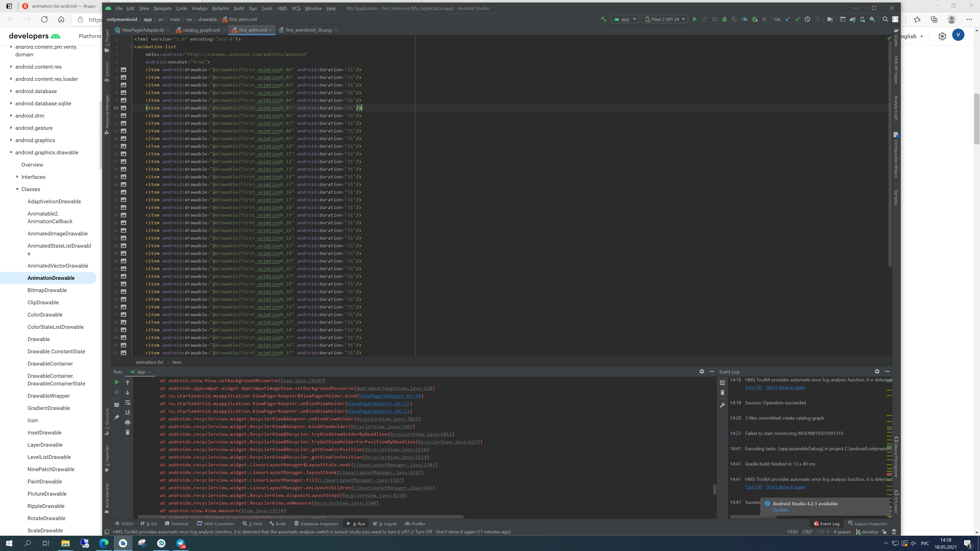
Task: Open Build menu
Action: click(239, 8)
